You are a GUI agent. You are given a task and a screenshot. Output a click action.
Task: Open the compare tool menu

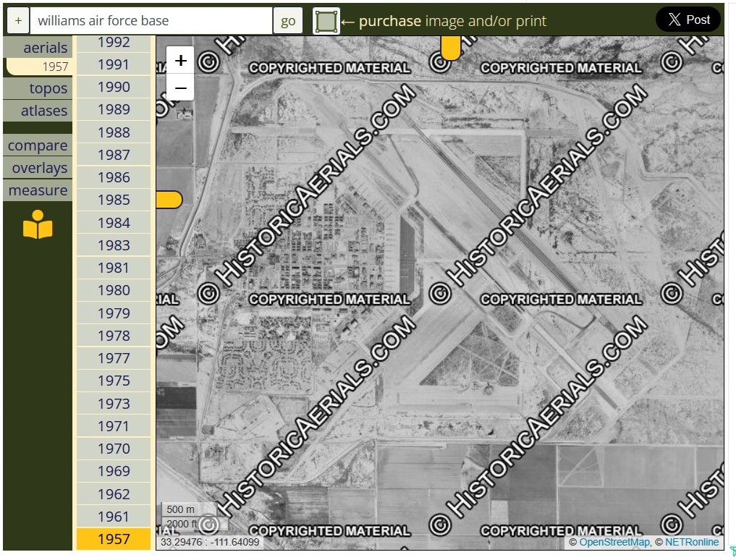38,145
